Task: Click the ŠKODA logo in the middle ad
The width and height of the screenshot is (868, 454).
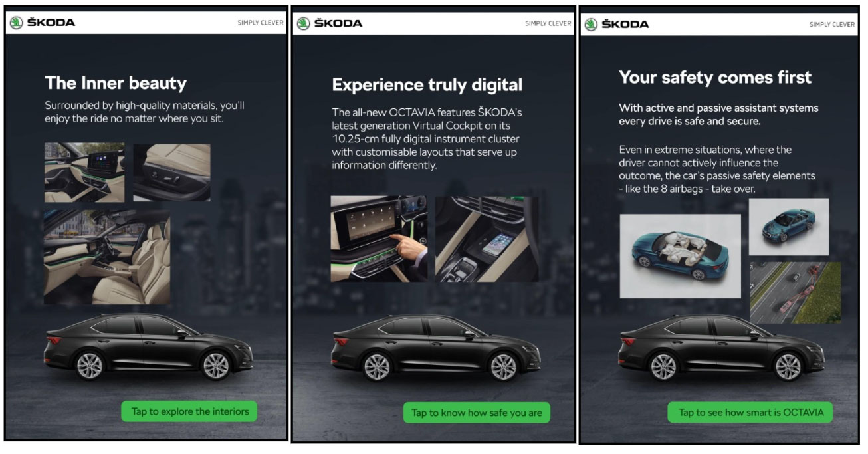Action: click(330, 23)
